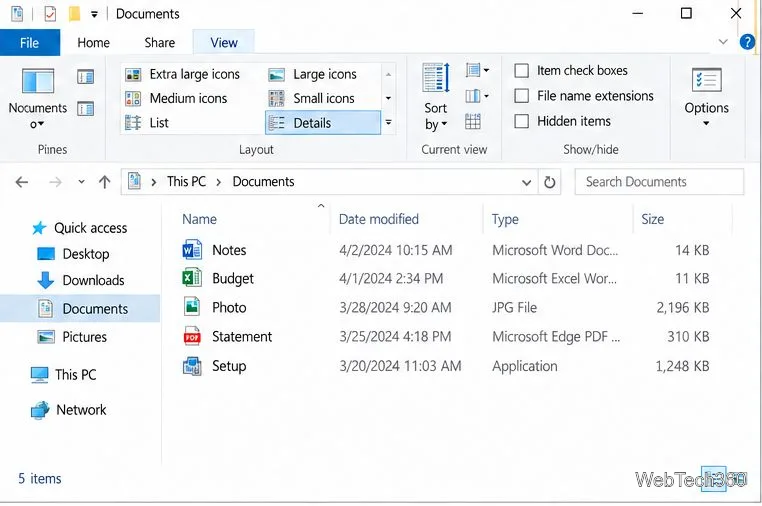Open Customize Quick Access Toolbar dropdown
Screen dimensions: 762x506
[x=94, y=15]
